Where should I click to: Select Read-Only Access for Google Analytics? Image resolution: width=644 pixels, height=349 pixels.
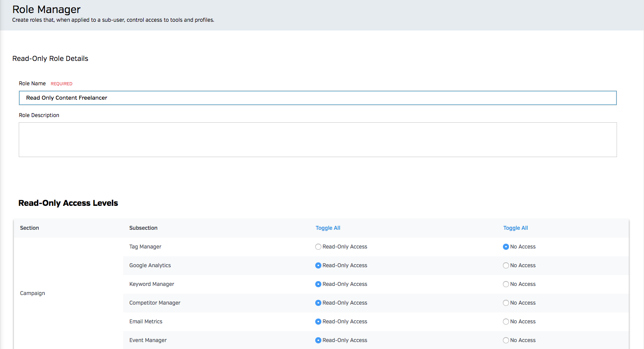pos(318,265)
